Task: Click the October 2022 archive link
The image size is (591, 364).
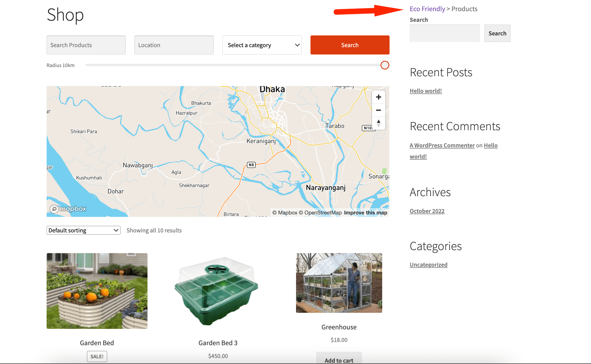Action: point(427,210)
